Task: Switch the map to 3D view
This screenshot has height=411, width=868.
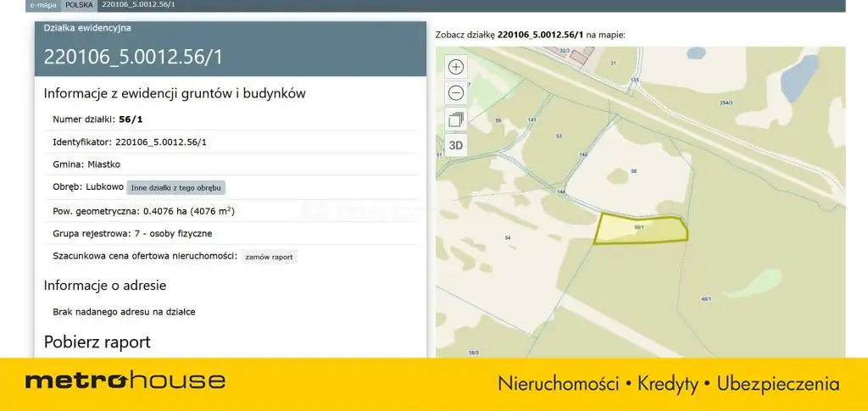Action: pos(456,145)
